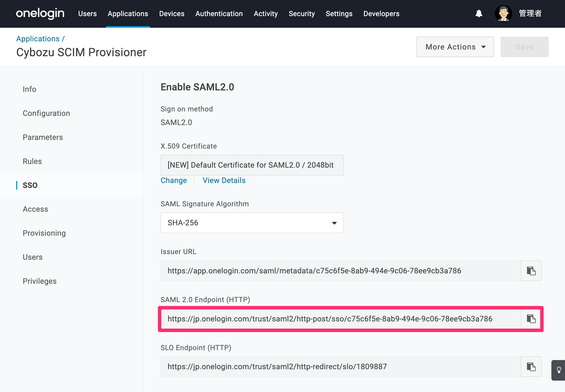Open the Users top menu

tap(87, 14)
